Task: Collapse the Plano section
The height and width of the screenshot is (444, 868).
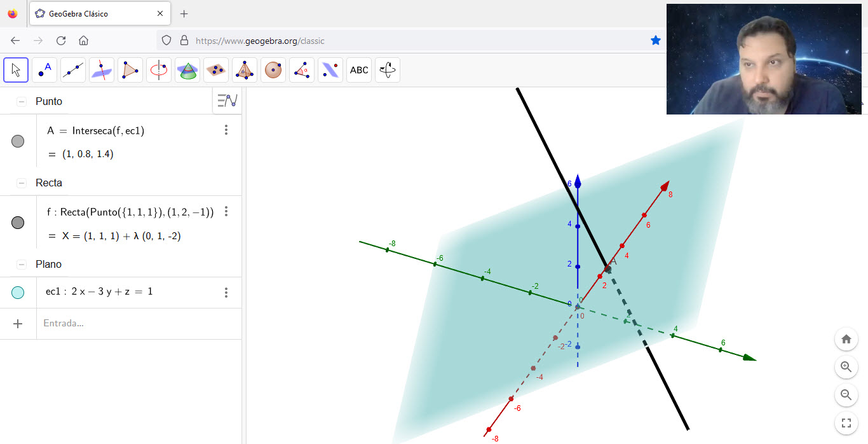Action: point(22,265)
